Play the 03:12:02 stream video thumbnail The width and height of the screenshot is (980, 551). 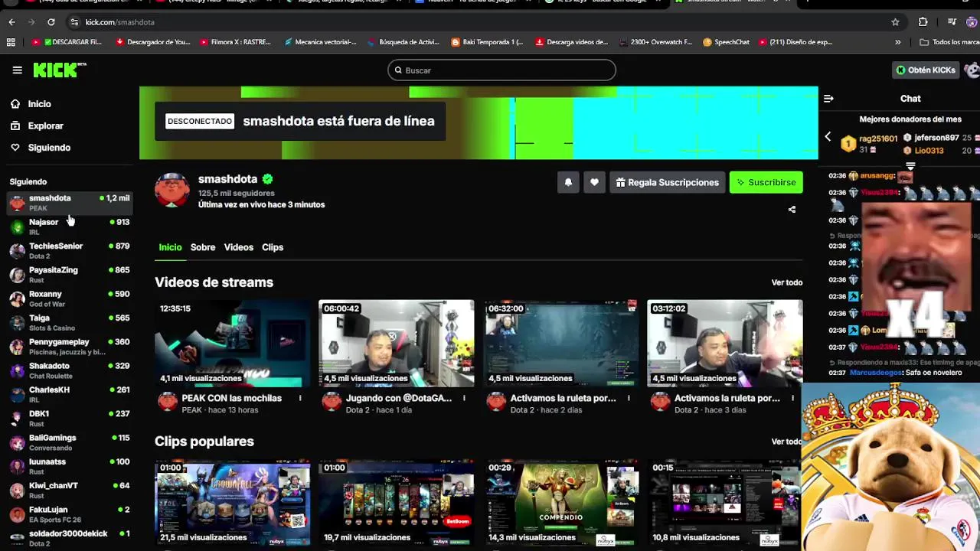[725, 344]
